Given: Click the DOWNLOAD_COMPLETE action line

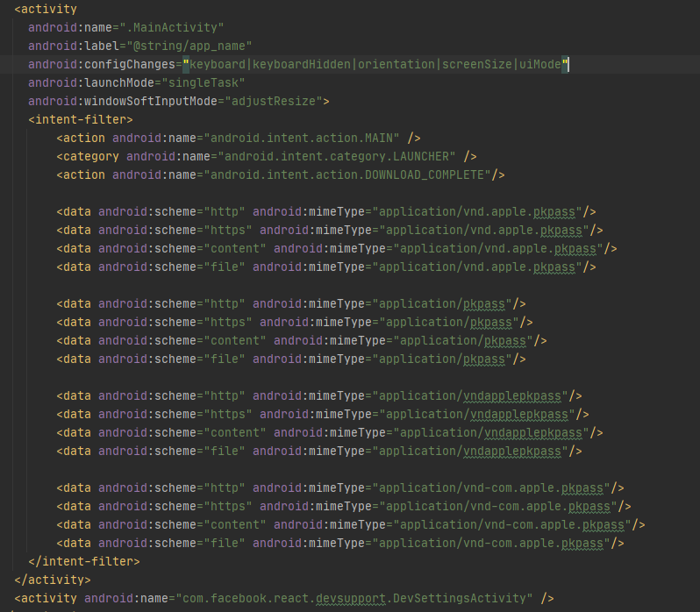Looking at the screenshot, I should click(x=281, y=174).
